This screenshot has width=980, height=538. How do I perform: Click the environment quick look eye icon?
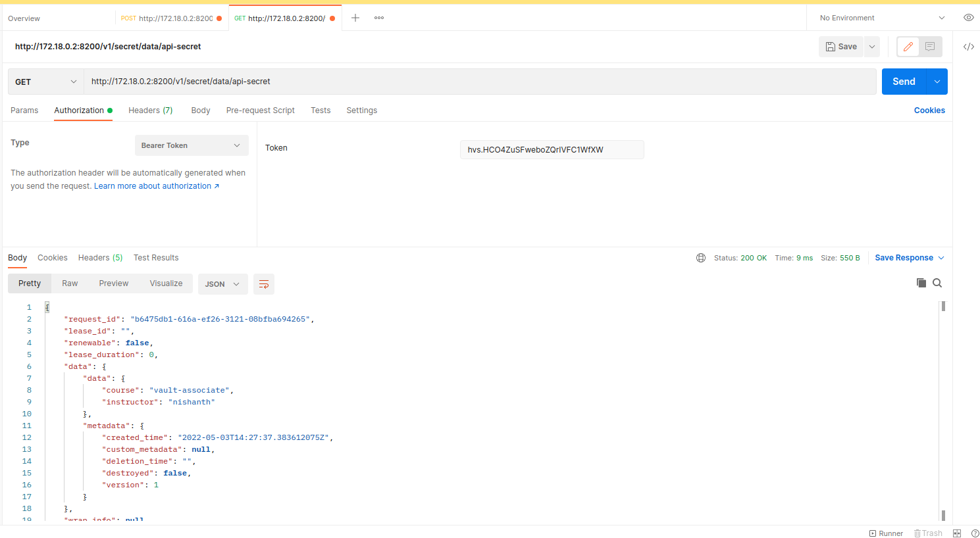pos(968,18)
